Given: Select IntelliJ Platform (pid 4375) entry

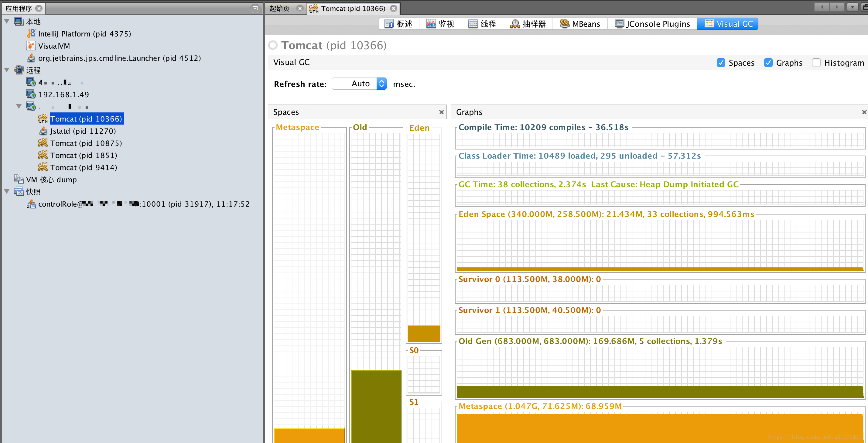Looking at the screenshot, I should click(84, 34).
